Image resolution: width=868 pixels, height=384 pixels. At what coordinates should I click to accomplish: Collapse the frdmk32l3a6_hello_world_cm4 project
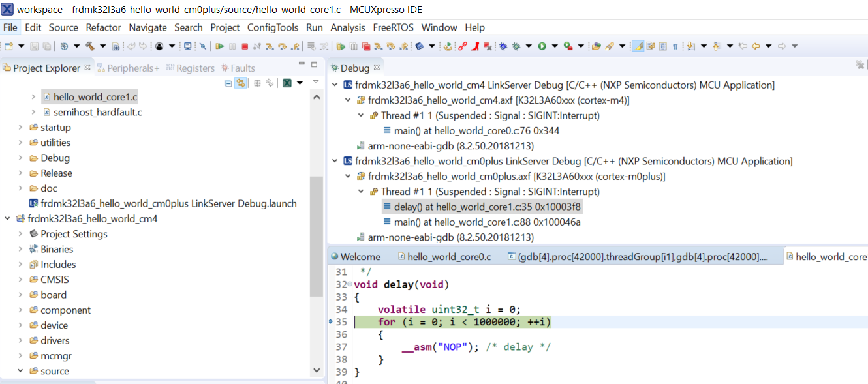click(8, 219)
